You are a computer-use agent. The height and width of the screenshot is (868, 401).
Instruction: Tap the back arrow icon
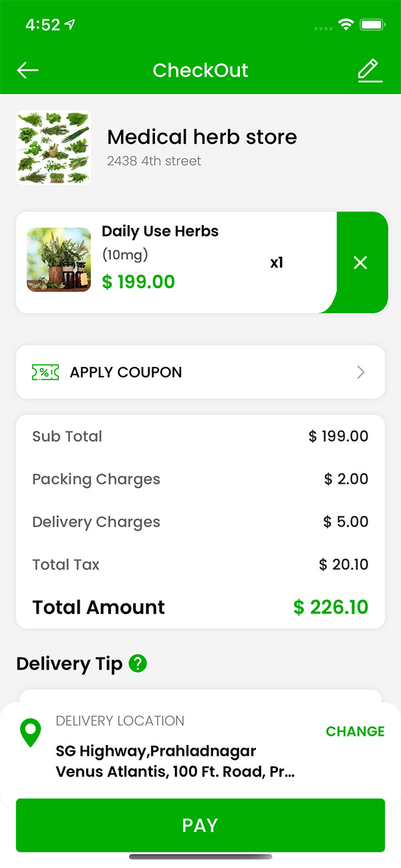[x=28, y=70]
